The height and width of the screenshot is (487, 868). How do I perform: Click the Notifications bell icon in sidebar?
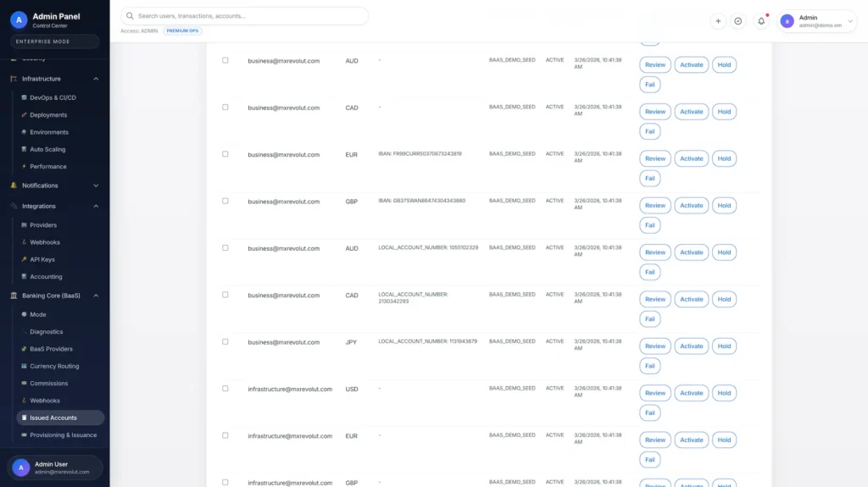click(14, 185)
